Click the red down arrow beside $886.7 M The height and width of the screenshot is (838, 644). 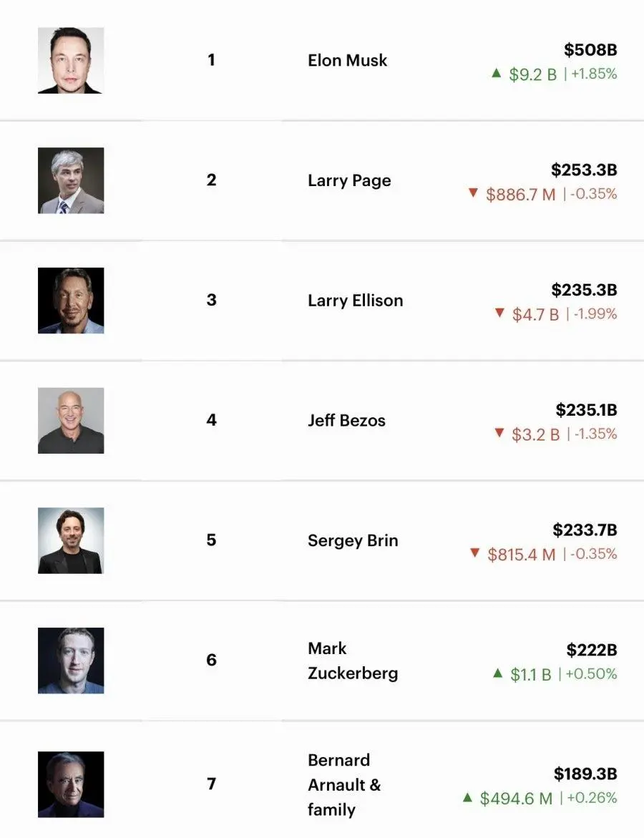472,193
